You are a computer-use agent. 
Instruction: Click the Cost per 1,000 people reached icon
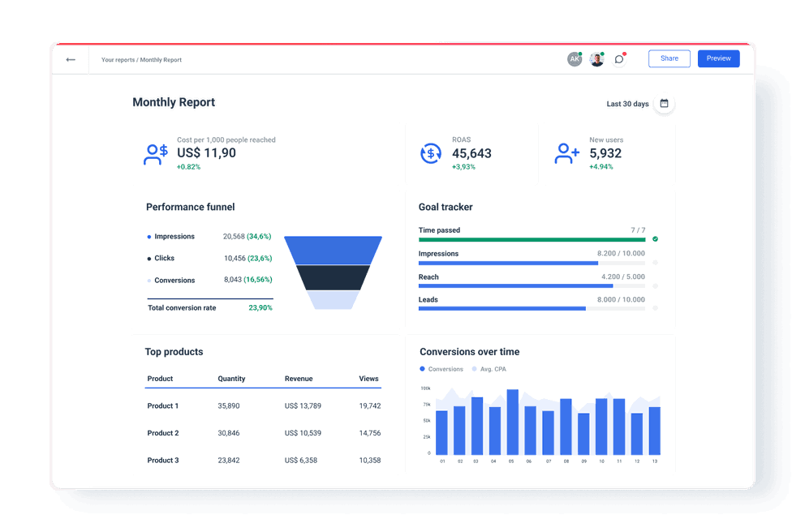[x=155, y=152]
